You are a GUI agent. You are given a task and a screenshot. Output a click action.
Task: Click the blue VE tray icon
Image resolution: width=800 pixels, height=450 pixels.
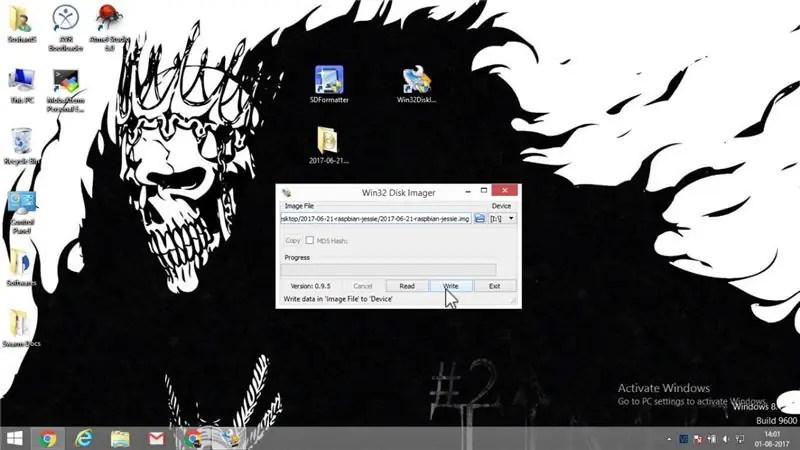pos(684,439)
